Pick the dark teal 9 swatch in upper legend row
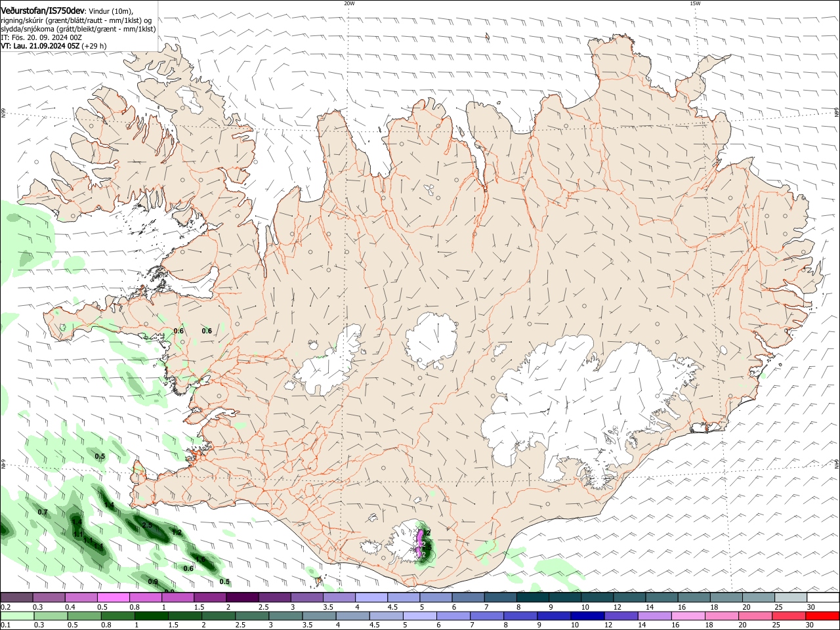 click(x=565, y=598)
